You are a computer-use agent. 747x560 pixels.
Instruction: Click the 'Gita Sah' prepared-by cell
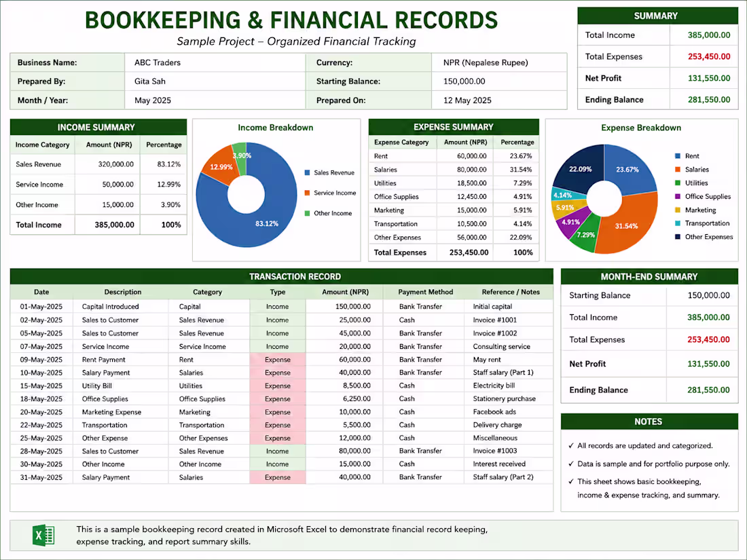(215, 81)
